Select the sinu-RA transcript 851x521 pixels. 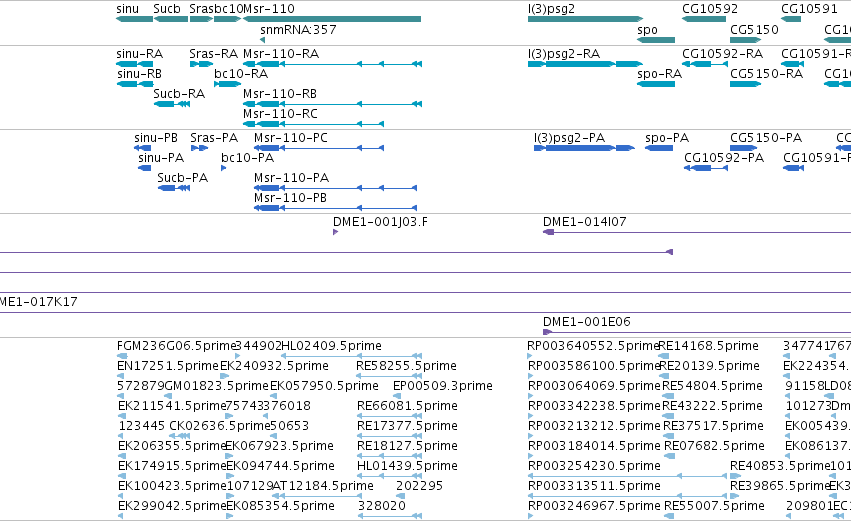(135, 64)
